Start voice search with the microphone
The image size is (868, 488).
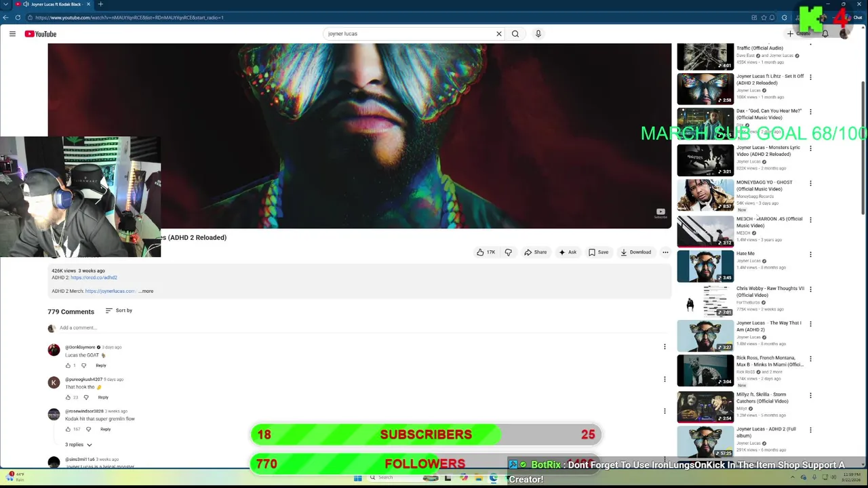538,34
